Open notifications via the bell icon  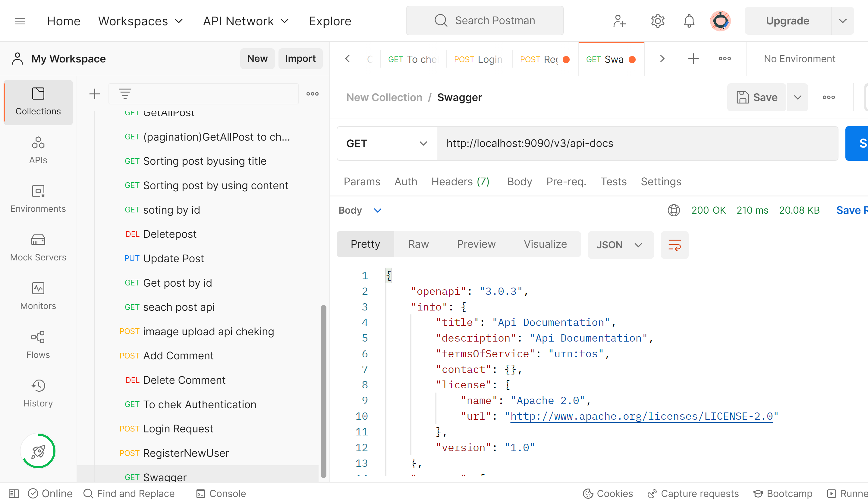tap(689, 21)
